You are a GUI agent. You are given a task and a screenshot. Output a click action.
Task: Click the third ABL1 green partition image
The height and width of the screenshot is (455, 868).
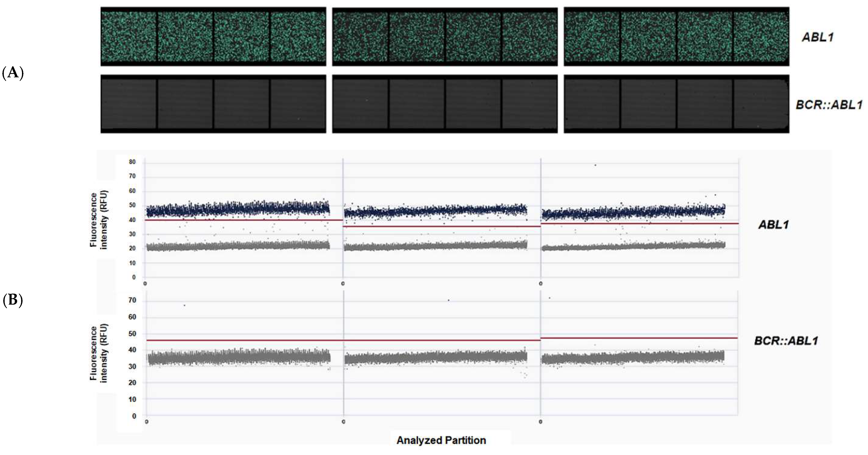[x=676, y=36]
